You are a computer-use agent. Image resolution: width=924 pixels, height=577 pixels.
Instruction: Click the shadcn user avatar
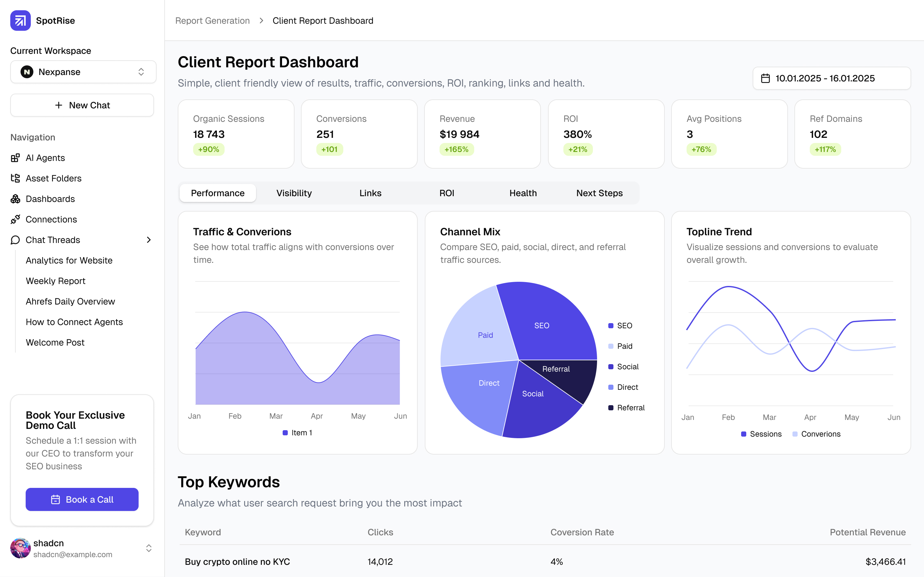coord(20,548)
